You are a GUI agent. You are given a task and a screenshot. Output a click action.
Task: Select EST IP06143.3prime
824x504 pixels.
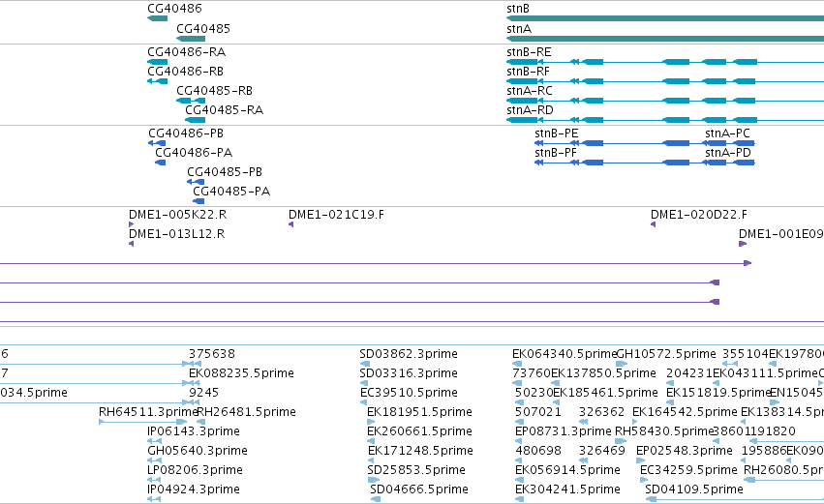pyautogui.click(x=194, y=431)
